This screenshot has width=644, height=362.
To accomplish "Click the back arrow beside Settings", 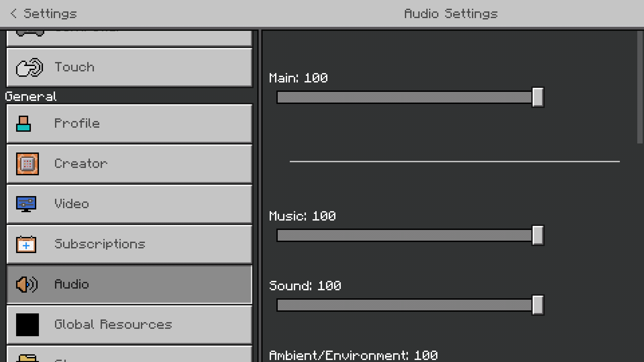I will pyautogui.click(x=13, y=13).
